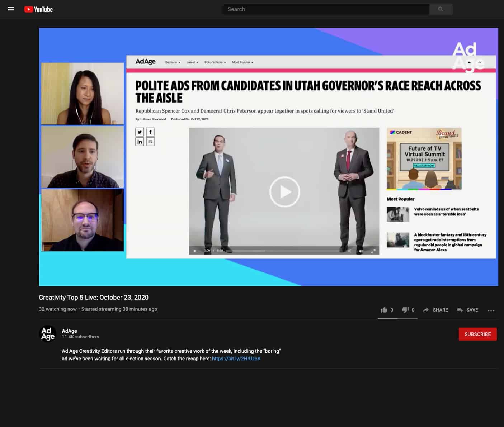Expand the Latest dropdown in the AdAge nav
This screenshot has height=427, width=504.
[x=192, y=62]
